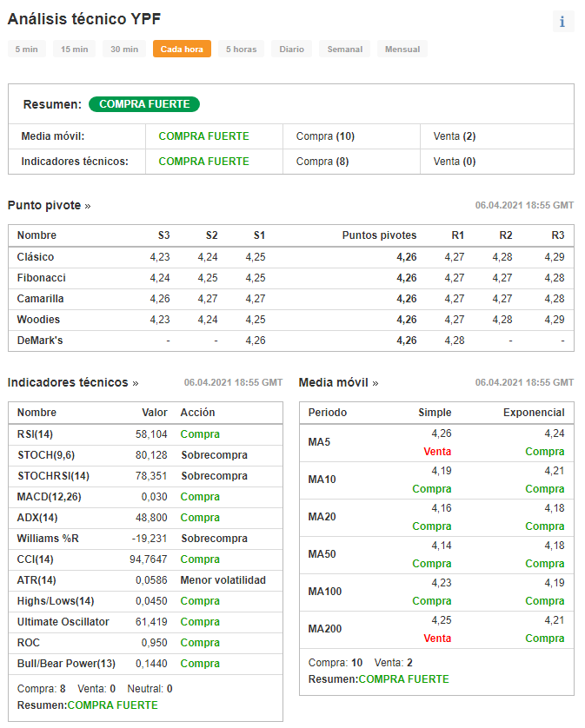Click the S3 column header

[164, 235]
